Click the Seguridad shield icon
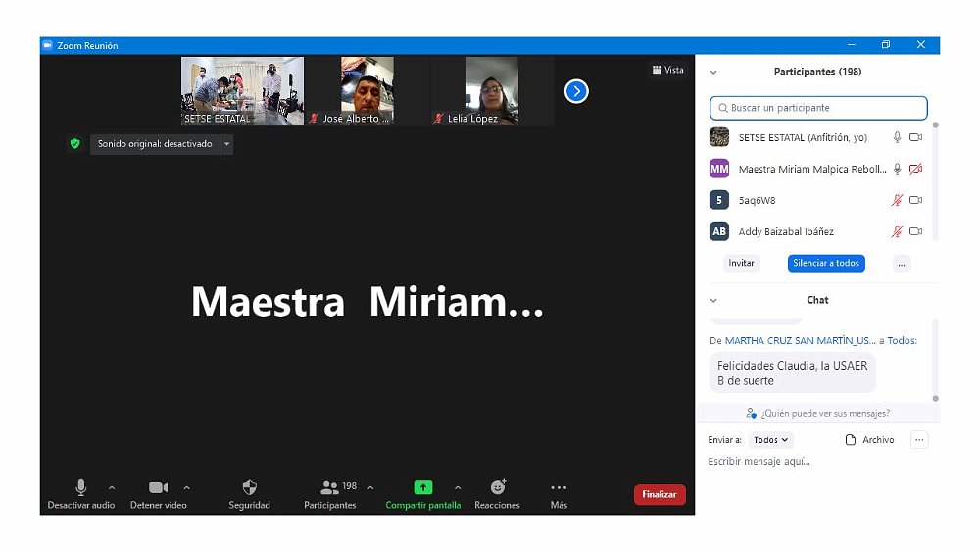 249,487
